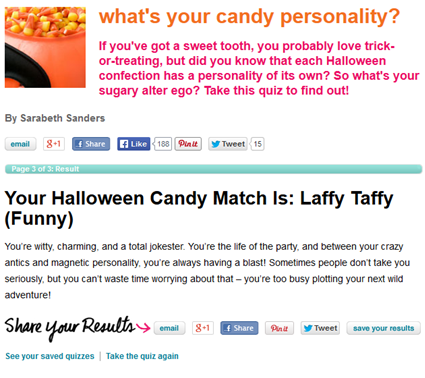Click Google +1 beside Share Your Results

[203, 328]
